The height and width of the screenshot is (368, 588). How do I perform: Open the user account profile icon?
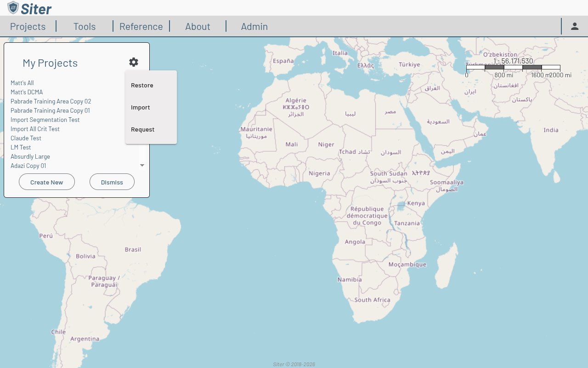click(574, 26)
